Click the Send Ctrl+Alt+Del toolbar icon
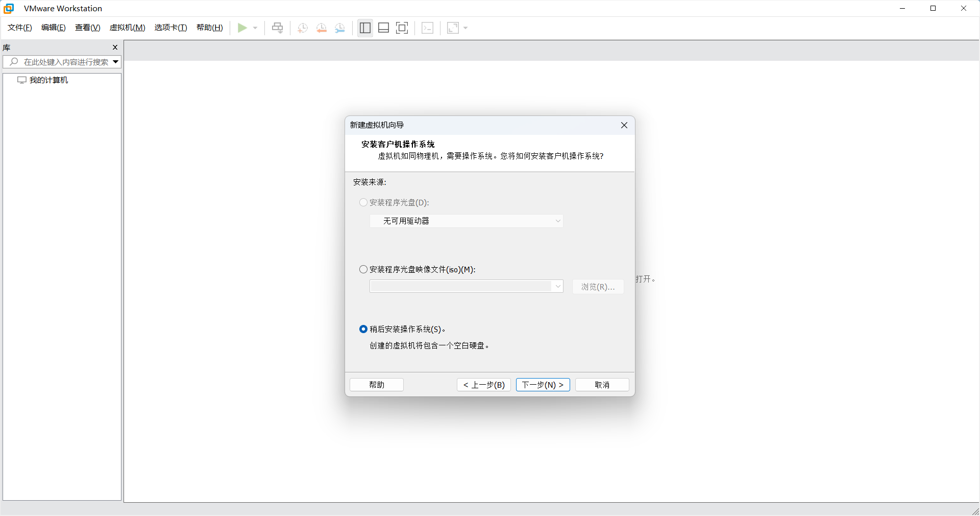Image resolution: width=980 pixels, height=516 pixels. point(277,28)
